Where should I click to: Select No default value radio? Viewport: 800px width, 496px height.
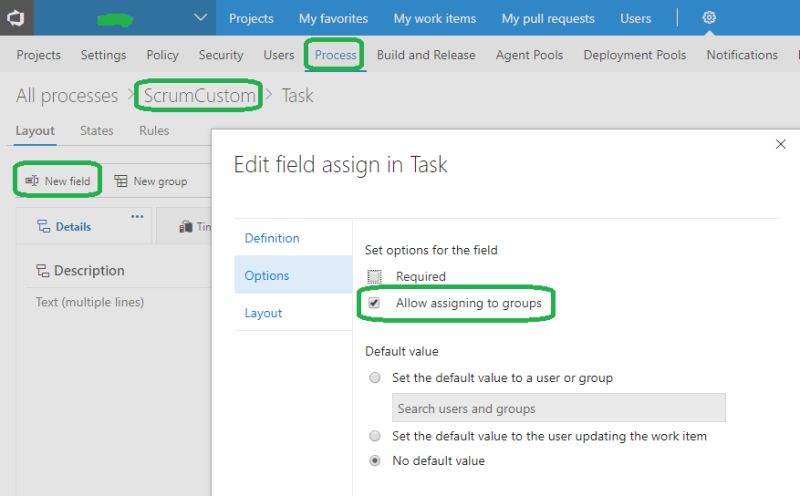point(374,461)
